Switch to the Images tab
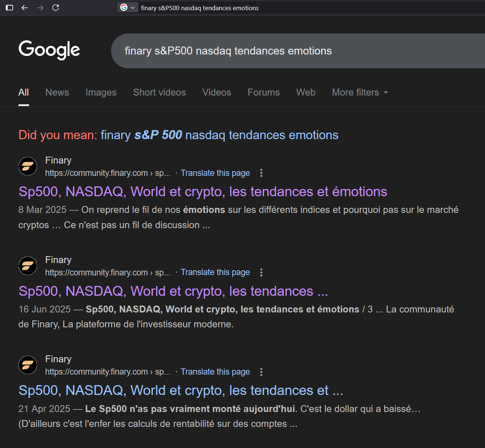The image size is (485, 448). point(101,93)
